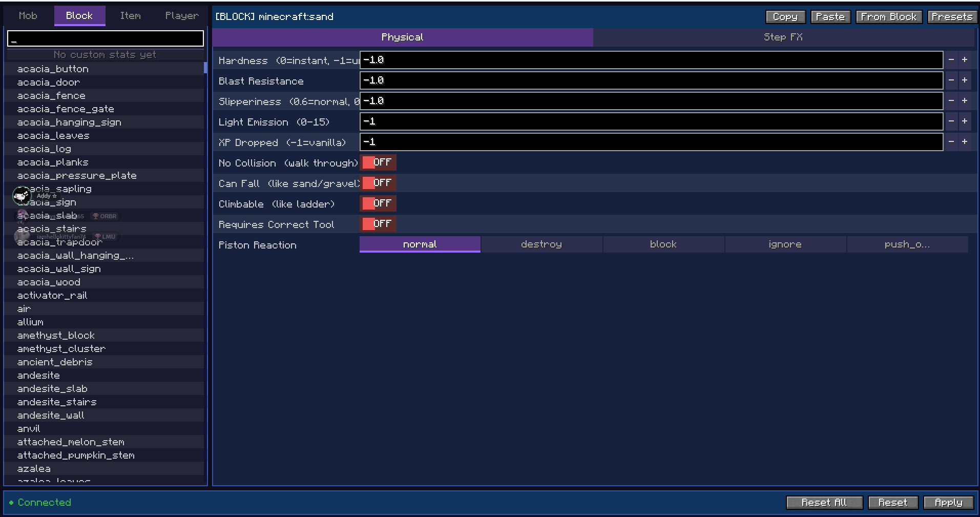Focus the block search field
The width and height of the screenshot is (980, 517).
tap(106, 38)
